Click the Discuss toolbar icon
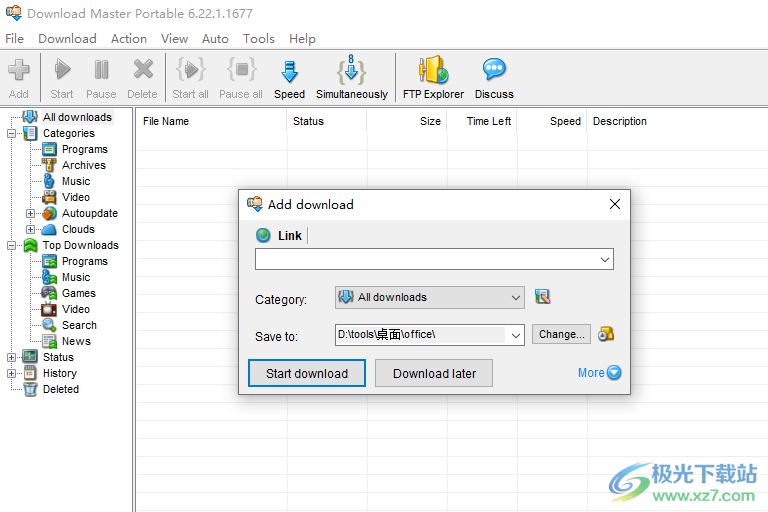 [x=494, y=78]
